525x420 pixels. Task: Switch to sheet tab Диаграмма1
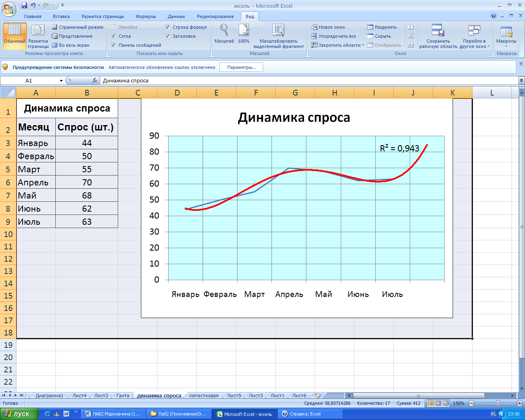click(x=49, y=396)
